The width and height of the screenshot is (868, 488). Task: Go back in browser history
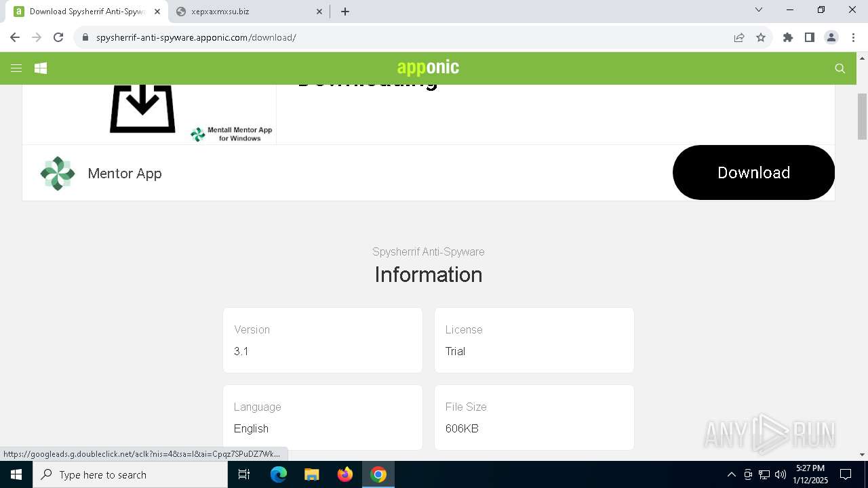(15, 37)
